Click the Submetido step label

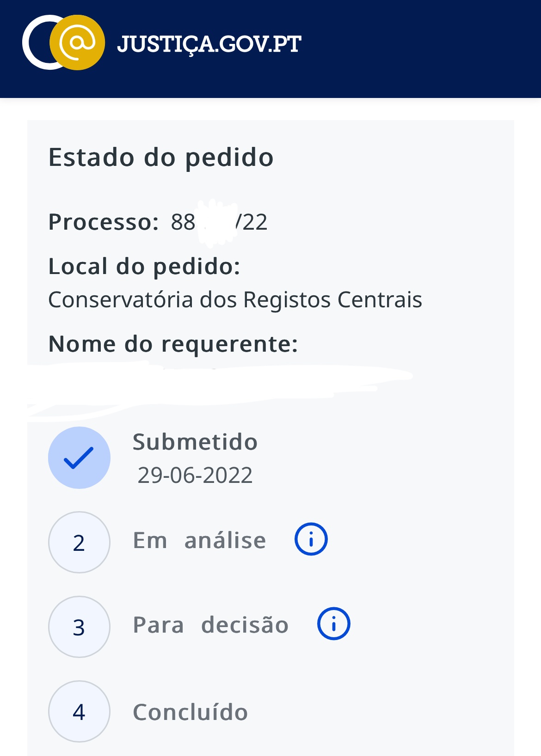click(x=195, y=442)
